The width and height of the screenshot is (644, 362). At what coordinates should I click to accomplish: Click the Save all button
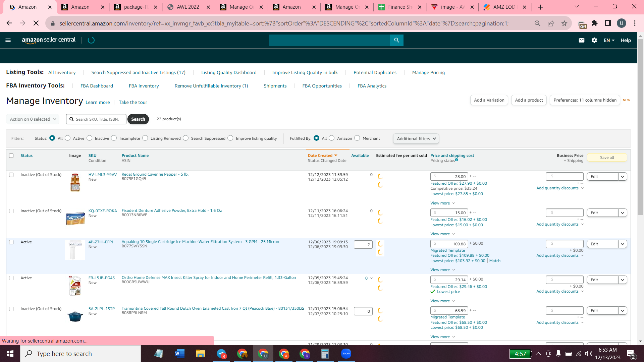(x=607, y=158)
